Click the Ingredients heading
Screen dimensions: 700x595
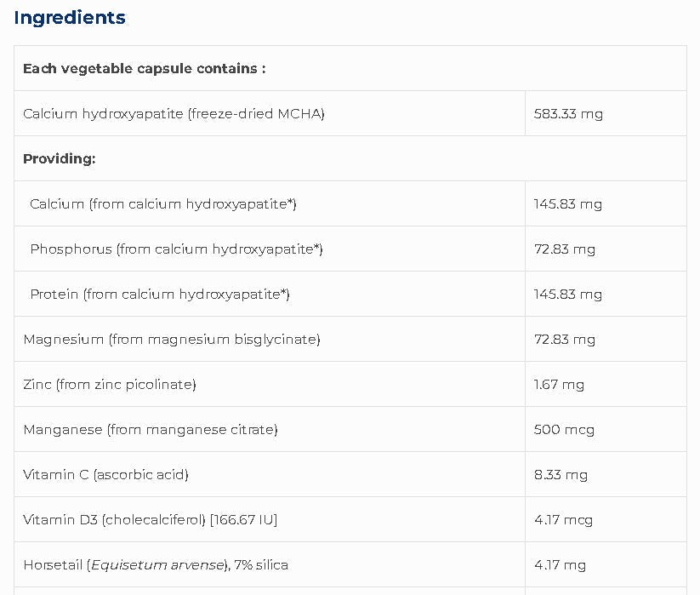click(x=70, y=18)
